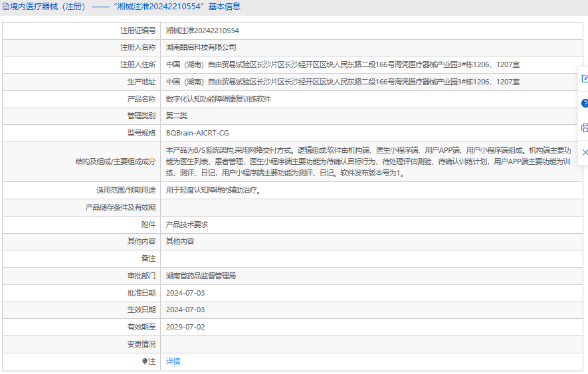Click product name 数字化认知功能障碍康复训练软件

pos(218,99)
